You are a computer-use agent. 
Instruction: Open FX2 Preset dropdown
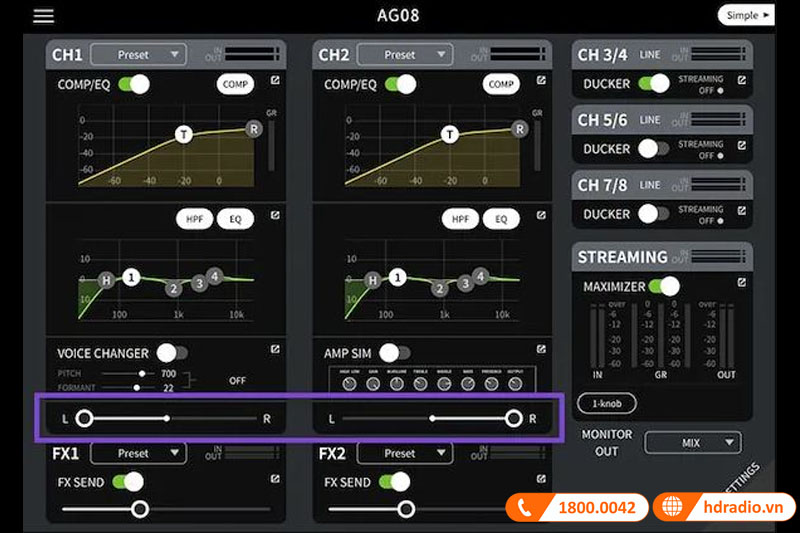pos(405,453)
